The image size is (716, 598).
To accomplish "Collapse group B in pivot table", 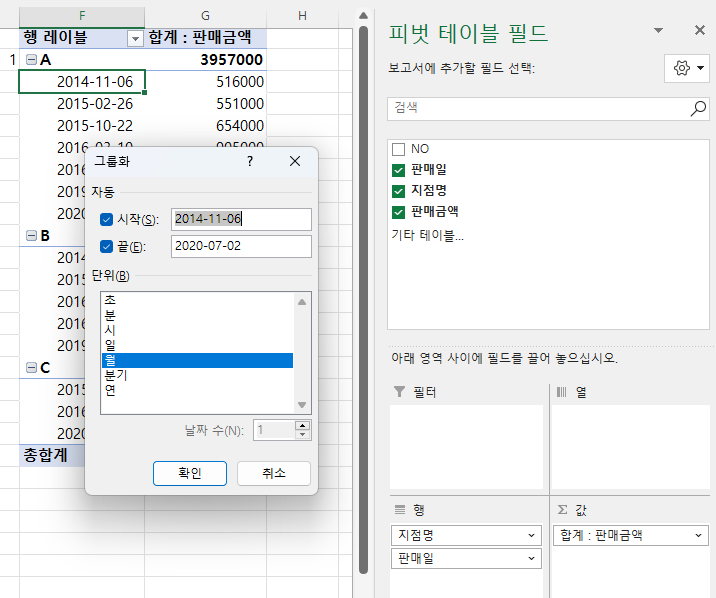I will tap(31, 236).
